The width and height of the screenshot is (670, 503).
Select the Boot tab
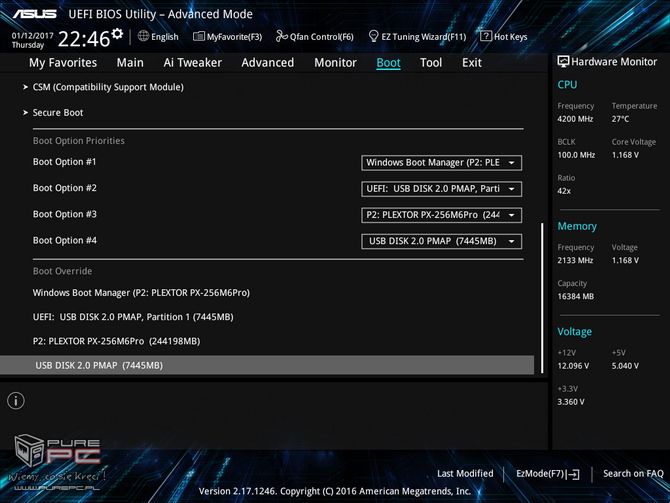(x=388, y=63)
